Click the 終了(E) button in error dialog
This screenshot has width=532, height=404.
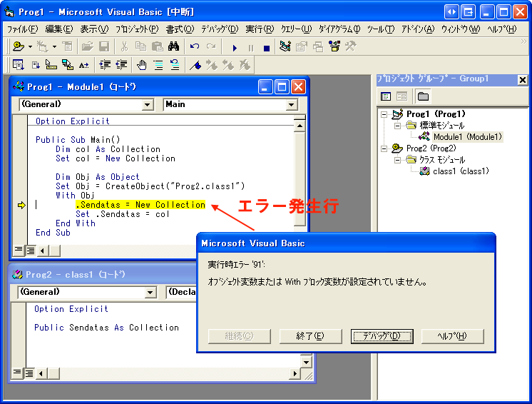[310, 336]
